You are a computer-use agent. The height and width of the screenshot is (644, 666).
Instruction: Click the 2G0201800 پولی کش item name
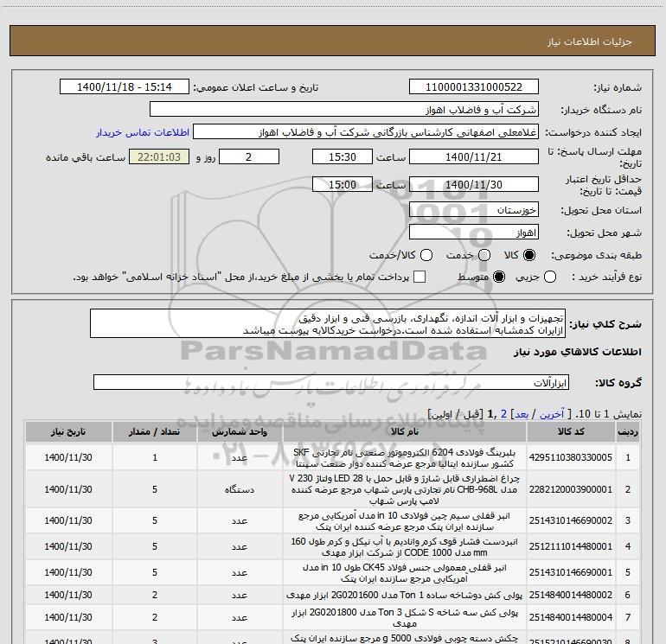(x=405, y=618)
